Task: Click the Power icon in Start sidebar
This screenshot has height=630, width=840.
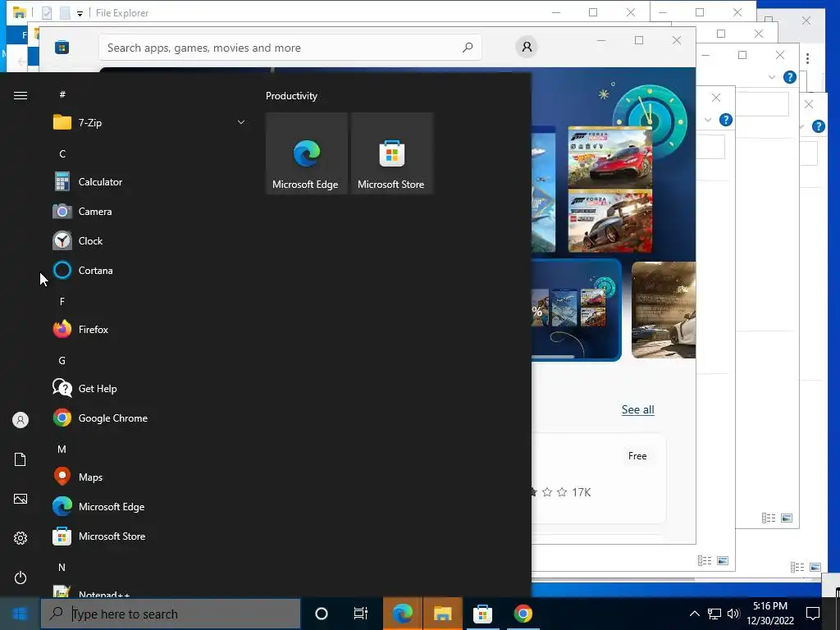Action: (x=21, y=577)
